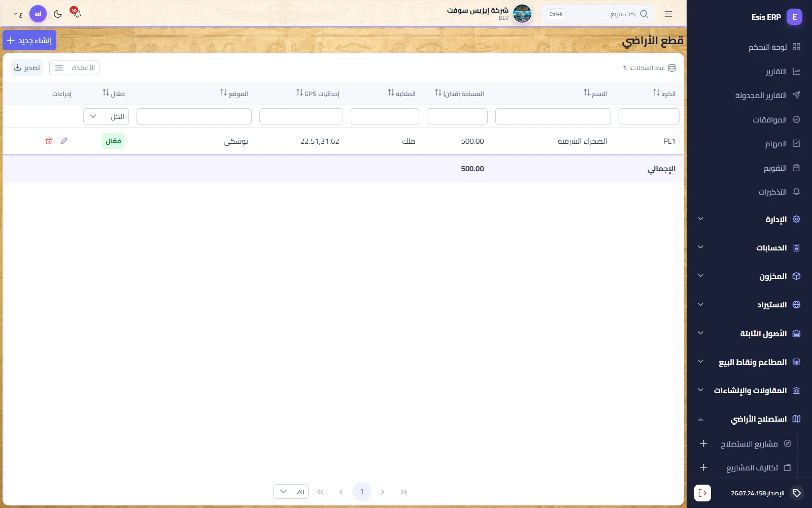Click the version tag icon
Image resolution: width=812 pixels, height=508 pixels.
coord(797,493)
